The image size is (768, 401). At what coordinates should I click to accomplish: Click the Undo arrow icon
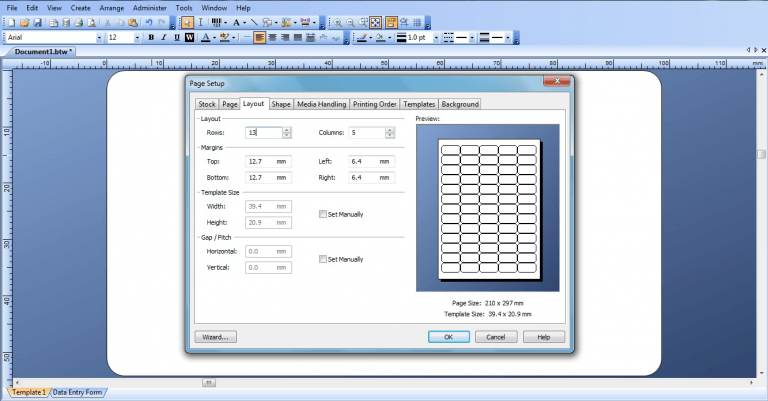[x=149, y=22]
